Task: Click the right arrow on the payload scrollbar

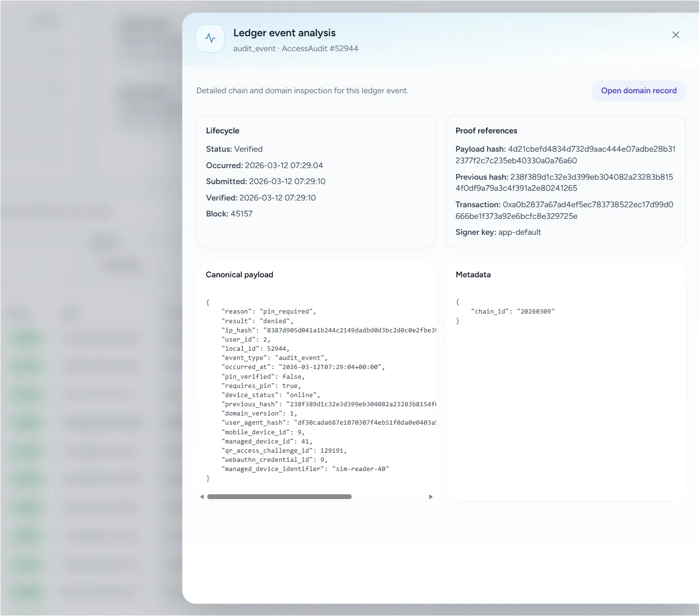Action: (x=431, y=496)
